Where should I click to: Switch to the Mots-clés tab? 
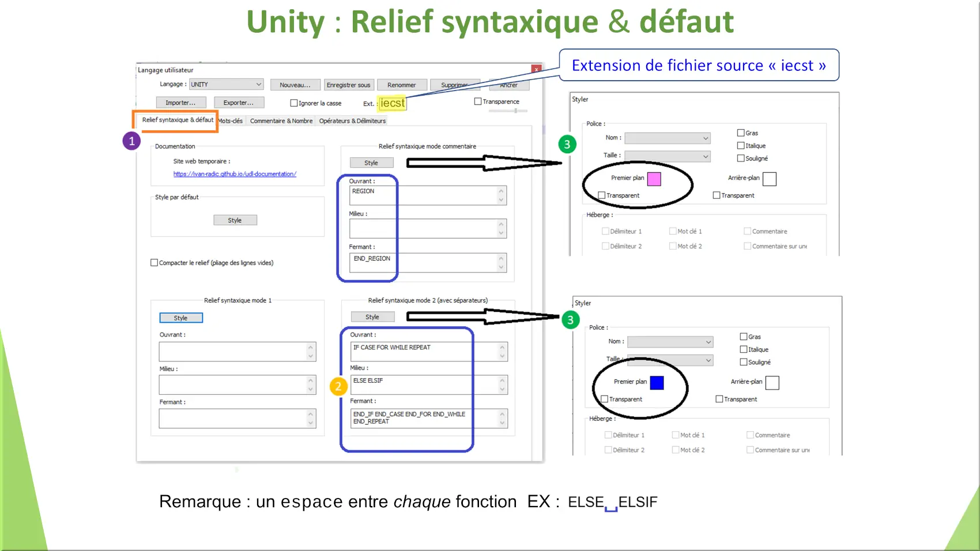231,121
